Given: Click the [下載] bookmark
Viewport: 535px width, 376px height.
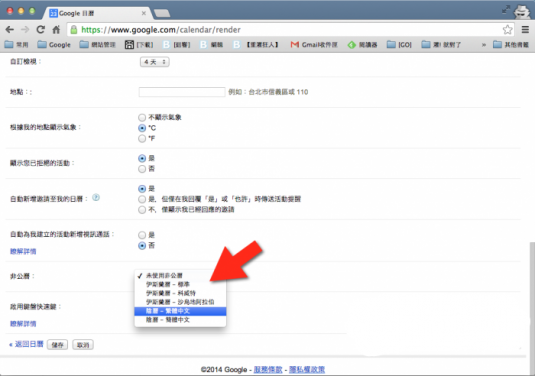Looking at the screenshot, I should point(139,45).
